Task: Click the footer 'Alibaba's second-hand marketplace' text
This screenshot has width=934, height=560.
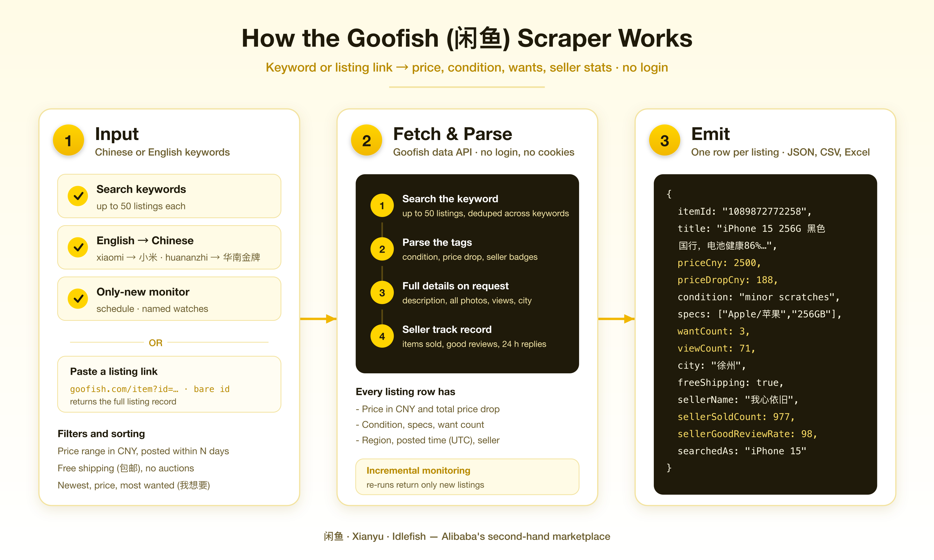Action: (525, 536)
